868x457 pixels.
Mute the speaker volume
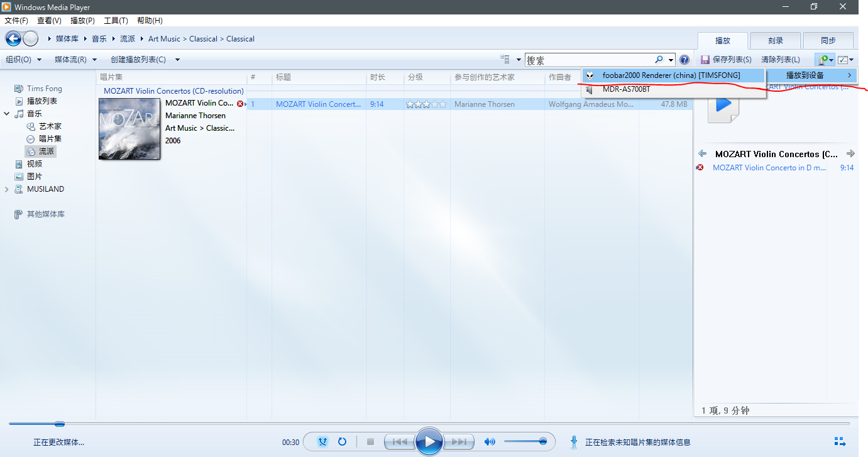pos(489,442)
